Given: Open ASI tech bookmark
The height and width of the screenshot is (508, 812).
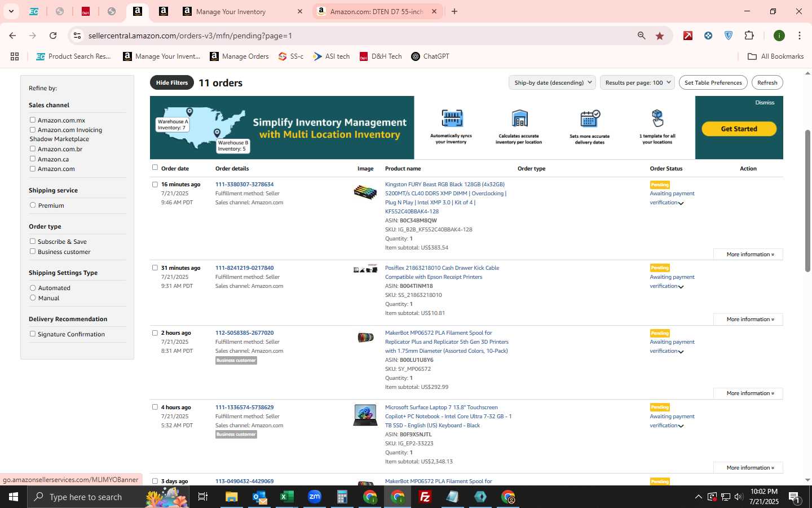Looking at the screenshot, I should tap(332, 56).
